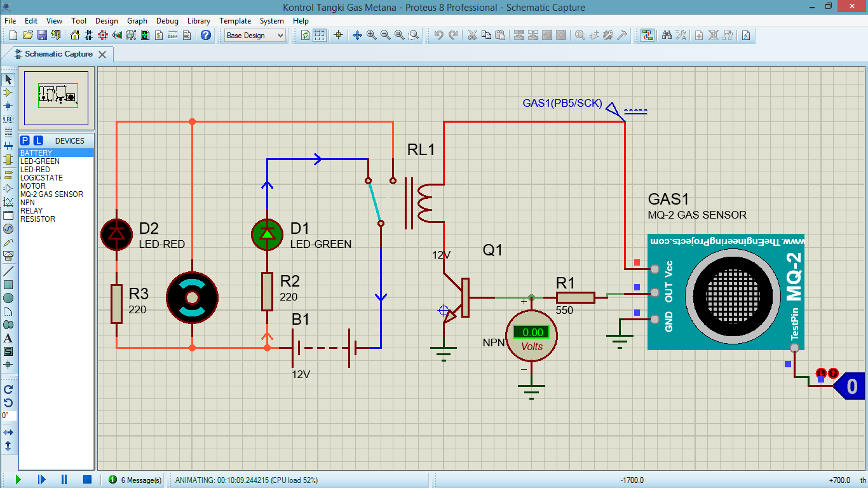
Task: Save the project using the floppy icon
Action: [x=41, y=36]
